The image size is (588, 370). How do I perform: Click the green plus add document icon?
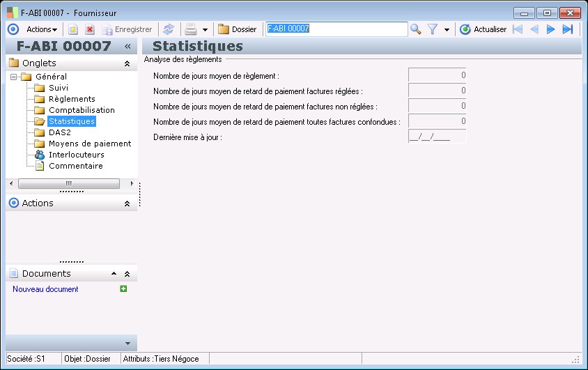coord(123,288)
